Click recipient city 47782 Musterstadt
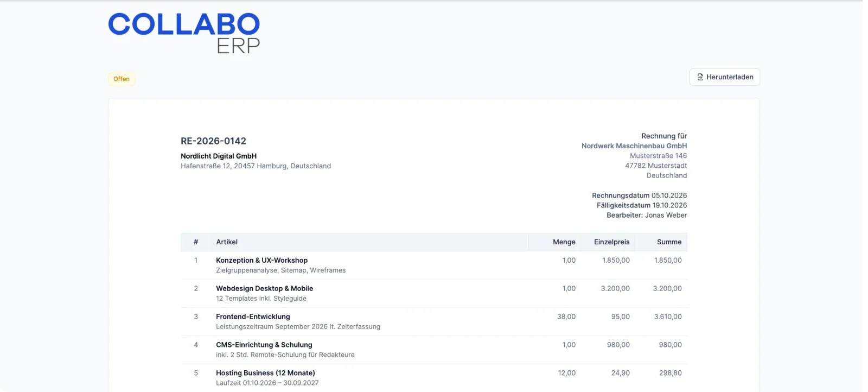This screenshot has height=392, width=868. pyautogui.click(x=656, y=166)
